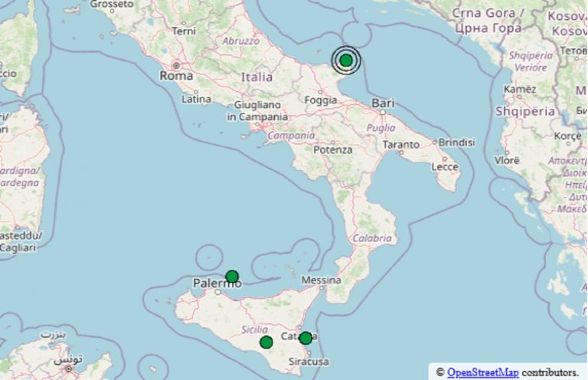Open the OpenStreetMap link
The image size is (588, 380).
482,372
